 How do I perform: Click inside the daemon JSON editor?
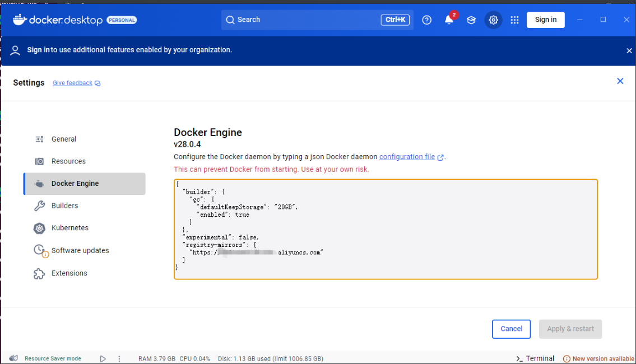[x=386, y=230]
